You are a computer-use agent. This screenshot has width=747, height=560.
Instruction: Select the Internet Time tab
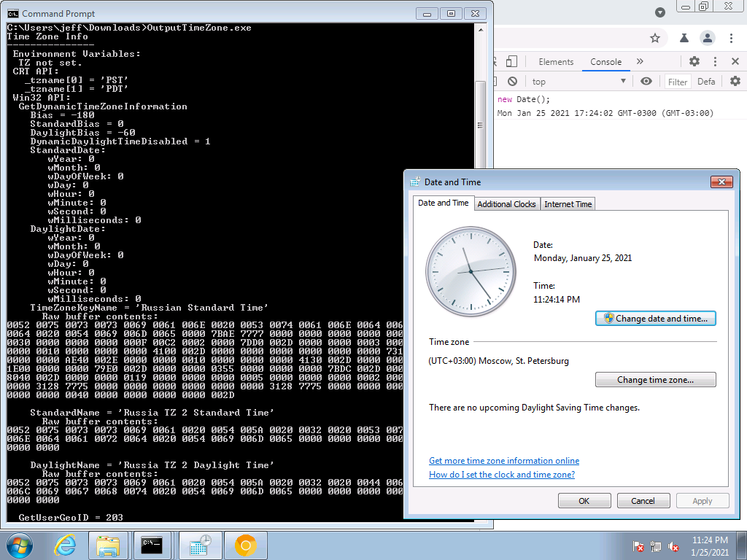568,204
